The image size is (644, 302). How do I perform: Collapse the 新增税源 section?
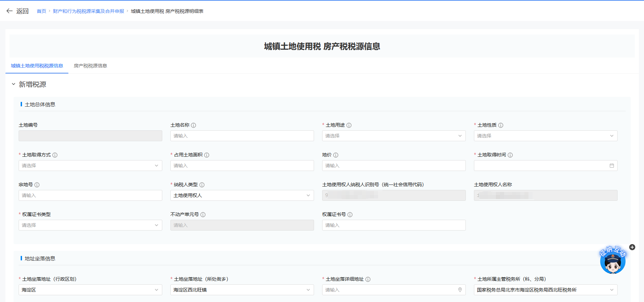pyautogui.click(x=14, y=84)
